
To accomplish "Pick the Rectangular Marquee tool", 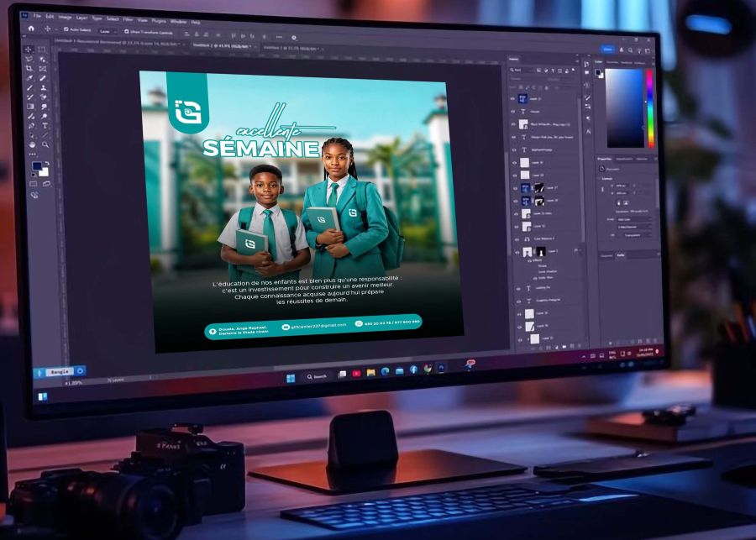I will [x=41, y=50].
